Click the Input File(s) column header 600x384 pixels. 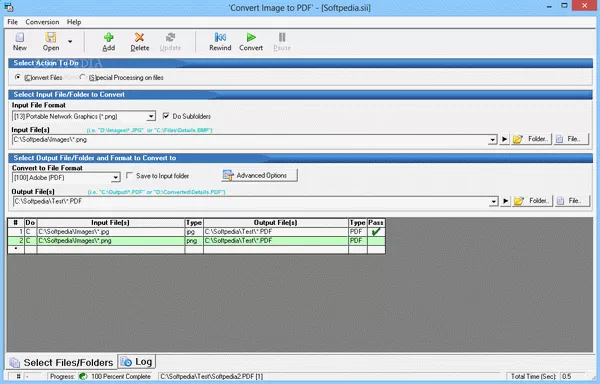pyautogui.click(x=111, y=223)
